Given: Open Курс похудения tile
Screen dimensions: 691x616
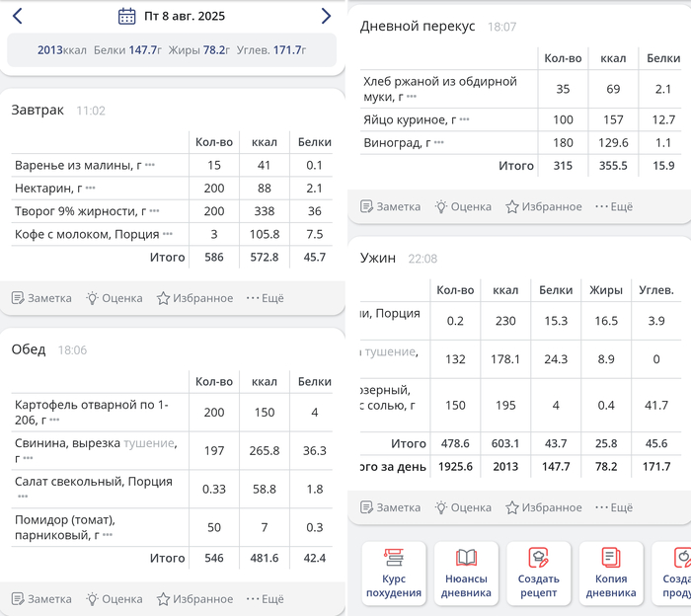Looking at the screenshot, I should (x=394, y=573).
